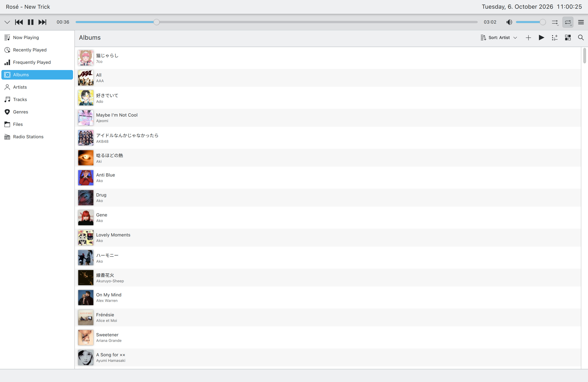Open Radio Stations
The height and width of the screenshot is (382, 588).
click(37, 137)
